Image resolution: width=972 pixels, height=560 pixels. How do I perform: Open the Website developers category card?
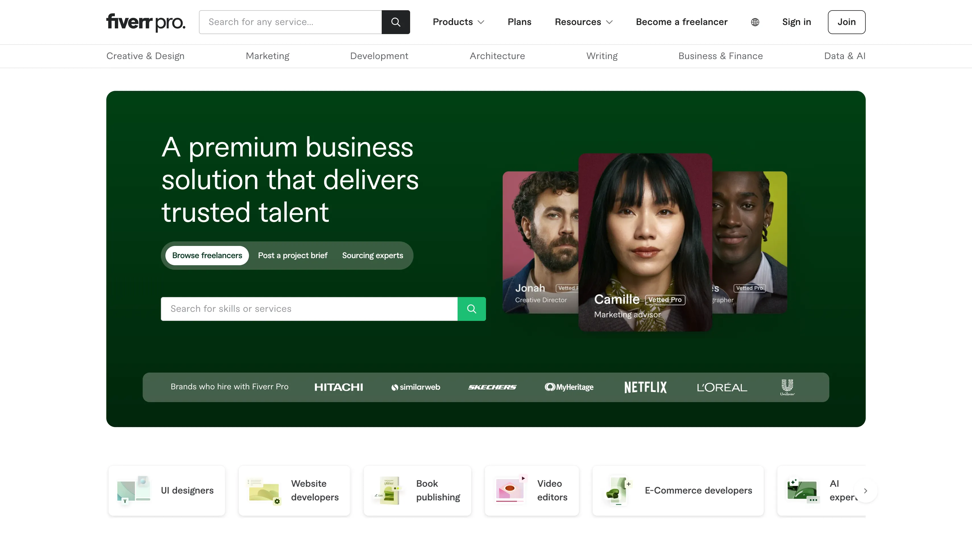(294, 490)
